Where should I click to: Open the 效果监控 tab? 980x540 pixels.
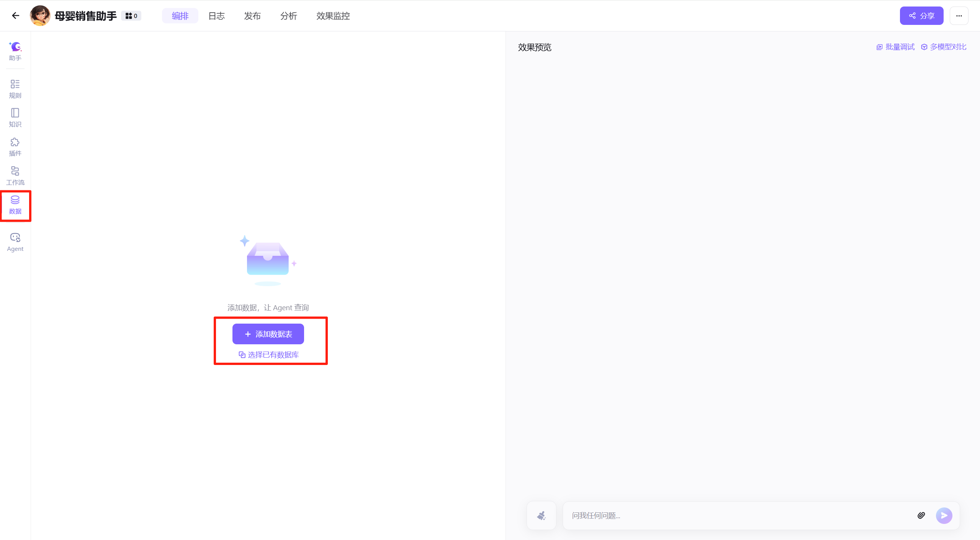click(x=333, y=16)
